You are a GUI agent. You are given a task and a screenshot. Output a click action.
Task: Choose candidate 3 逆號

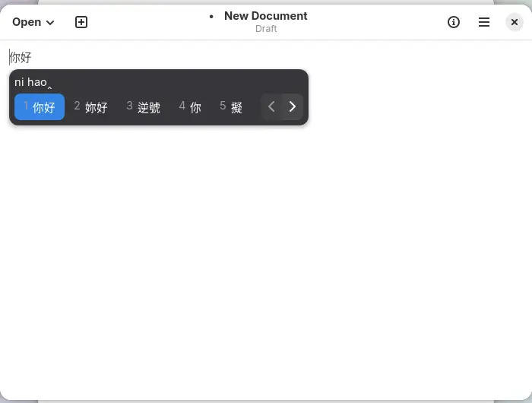(x=143, y=107)
